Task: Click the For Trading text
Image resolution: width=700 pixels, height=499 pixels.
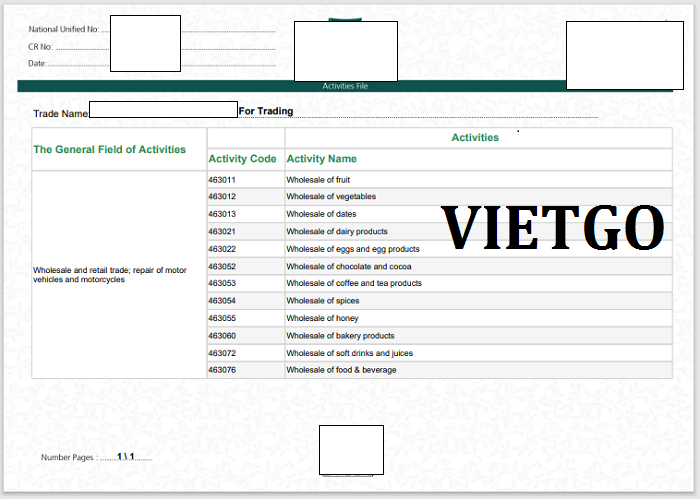Action: tap(265, 111)
